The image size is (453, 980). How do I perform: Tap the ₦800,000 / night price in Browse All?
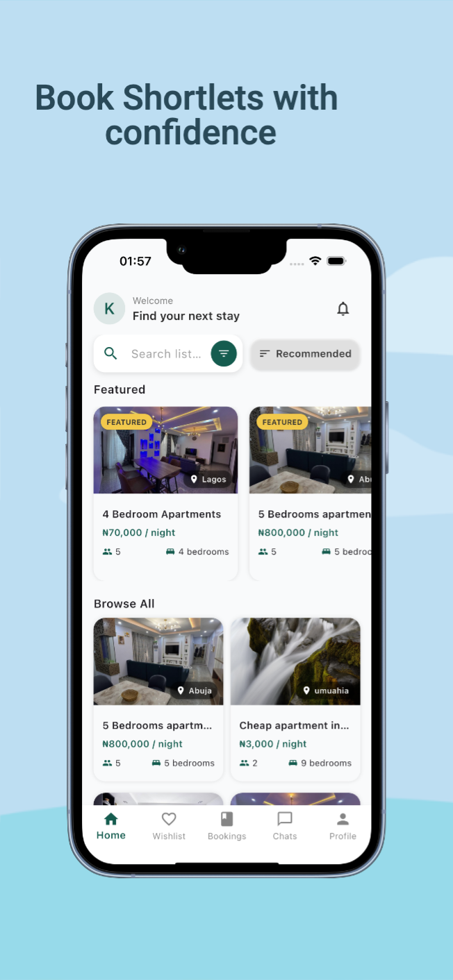tap(142, 744)
